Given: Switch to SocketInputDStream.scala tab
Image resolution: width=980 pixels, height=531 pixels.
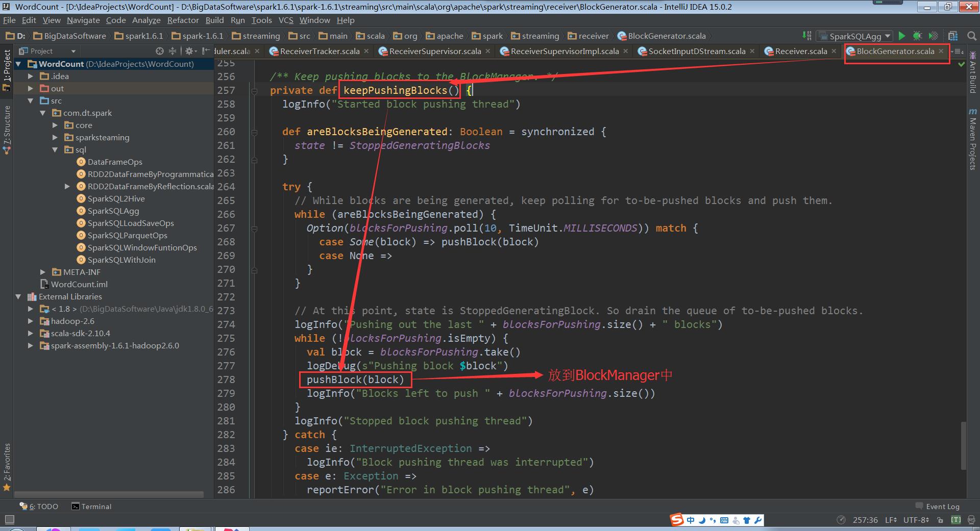Looking at the screenshot, I should point(697,51).
